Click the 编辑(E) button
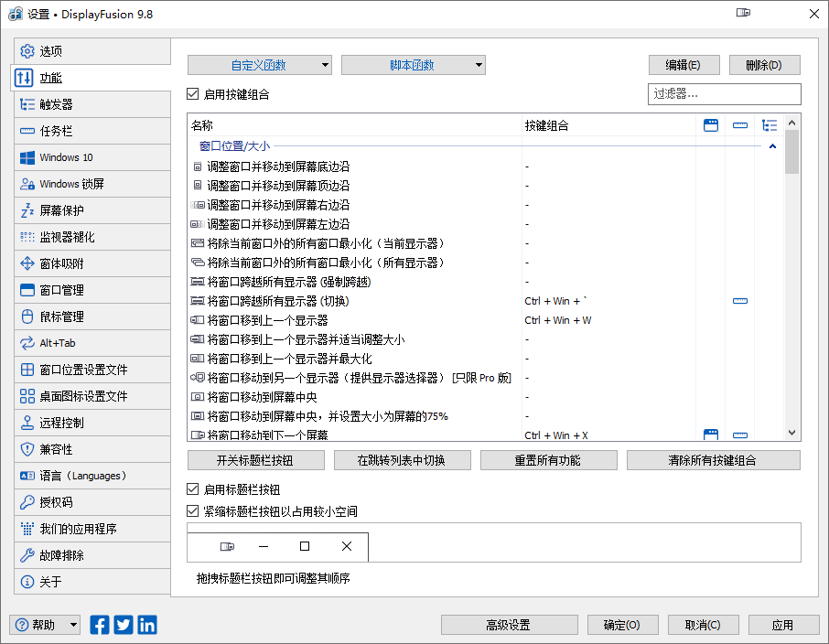829x644 pixels. pyautogui.click(x=684, y=65)
